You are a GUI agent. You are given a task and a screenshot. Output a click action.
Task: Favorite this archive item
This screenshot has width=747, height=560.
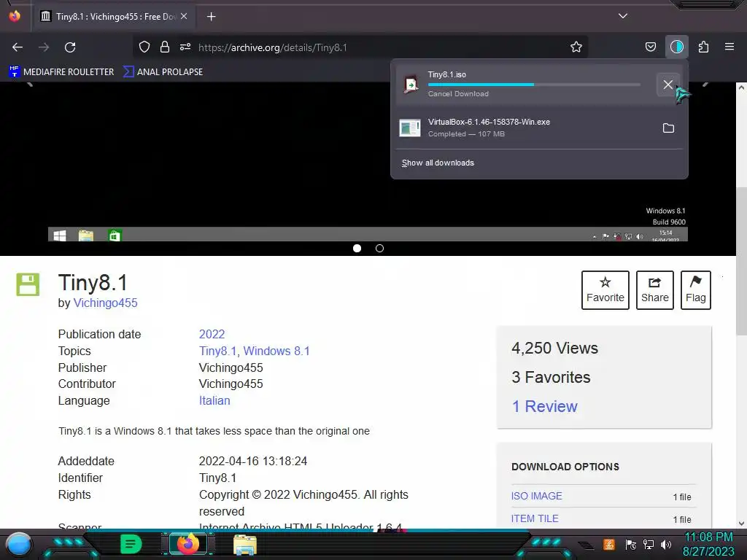(x=605, y=290)
